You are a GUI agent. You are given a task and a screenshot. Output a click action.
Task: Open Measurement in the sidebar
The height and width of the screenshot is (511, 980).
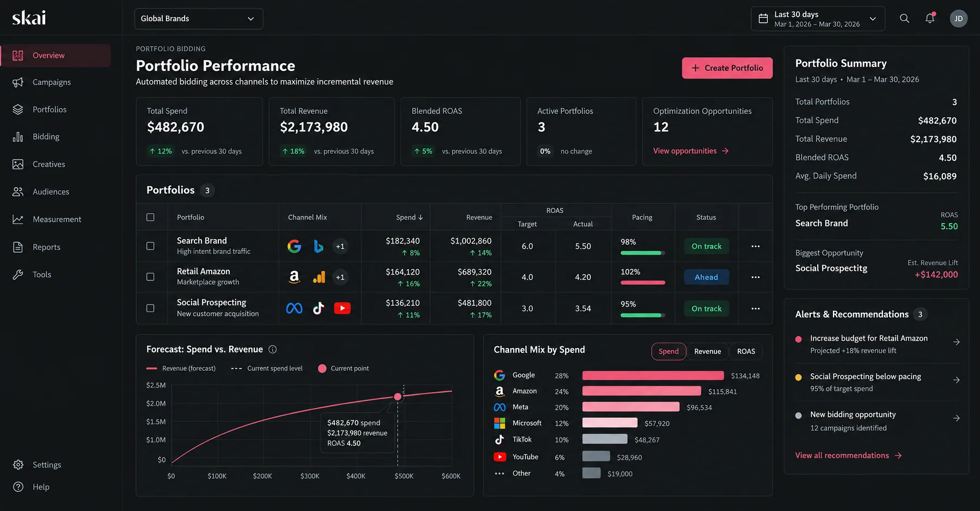[56, 220]
